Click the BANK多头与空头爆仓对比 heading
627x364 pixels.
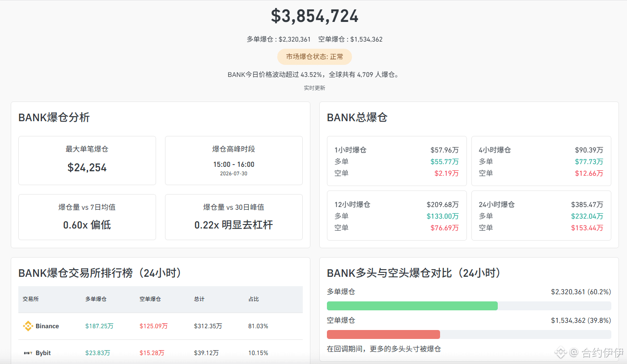click(415, 273)
